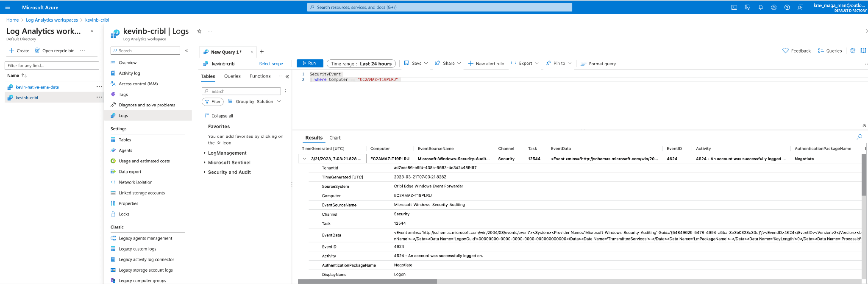Open the Export dropdown

tap(525, 64)
